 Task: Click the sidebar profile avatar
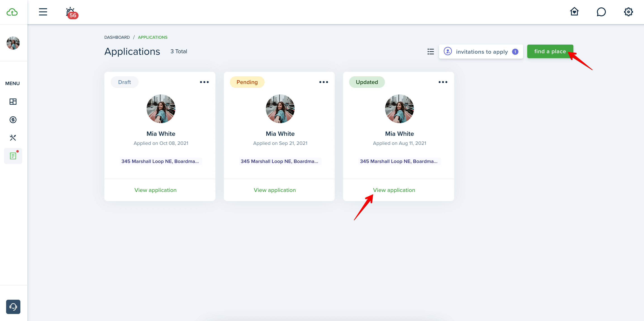(x=13, y=43)
